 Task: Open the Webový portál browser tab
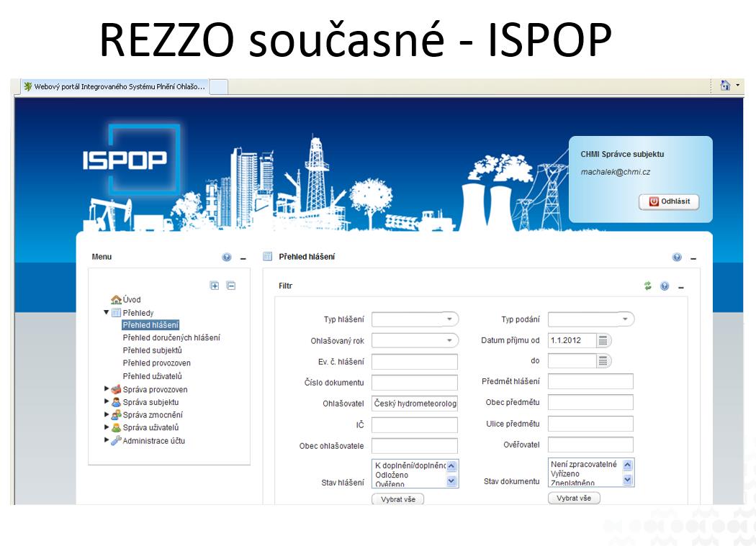click(114, 87)
